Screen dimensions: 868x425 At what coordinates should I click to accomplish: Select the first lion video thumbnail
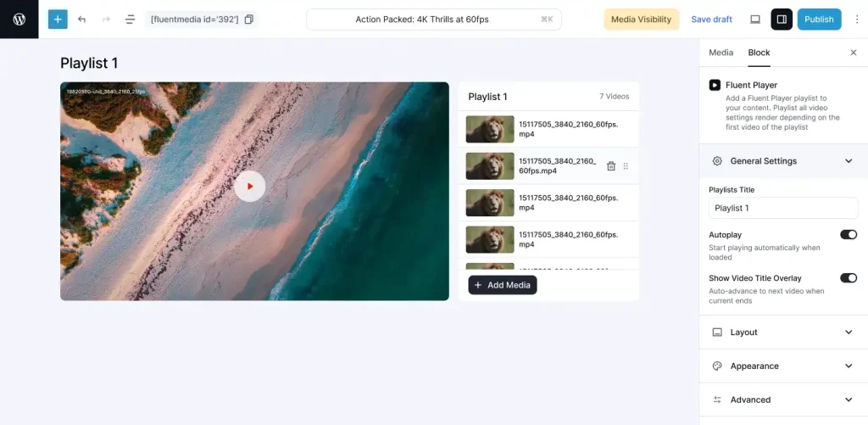[490, 129]
